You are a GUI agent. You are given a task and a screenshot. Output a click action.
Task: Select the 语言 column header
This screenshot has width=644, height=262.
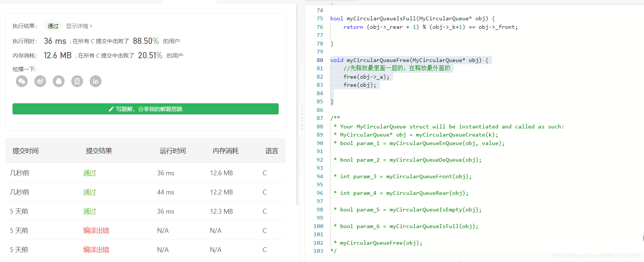tap(272, 151)
